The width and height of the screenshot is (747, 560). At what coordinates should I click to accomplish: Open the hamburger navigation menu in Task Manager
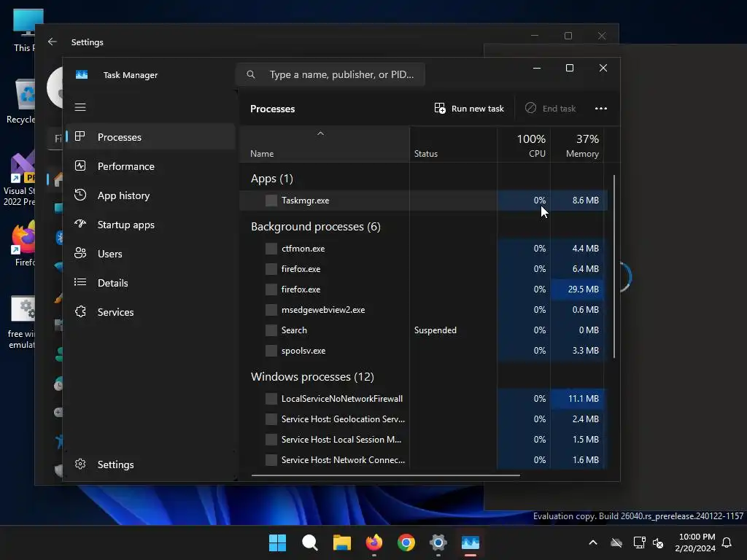[80, 107]
